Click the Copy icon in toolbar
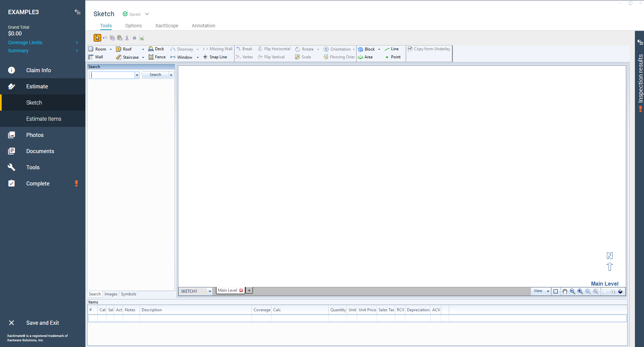This screenshot has height=347, width=644. [x=112, y=38]
